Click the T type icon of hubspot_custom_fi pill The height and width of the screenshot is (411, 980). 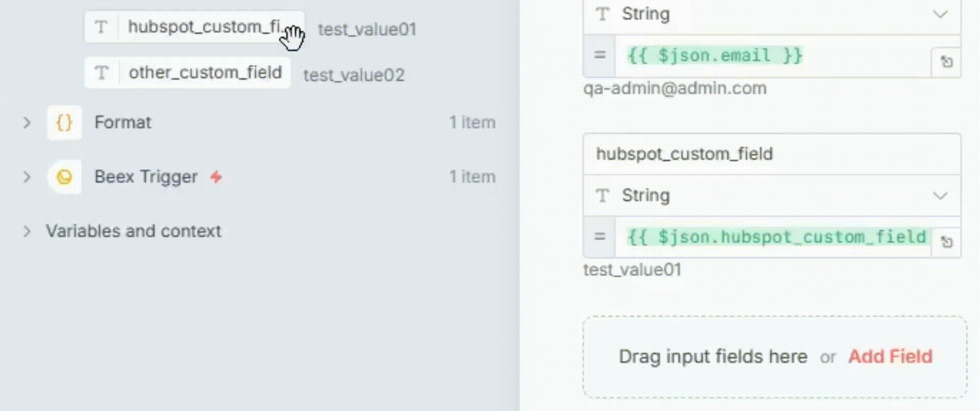[102, 27]
